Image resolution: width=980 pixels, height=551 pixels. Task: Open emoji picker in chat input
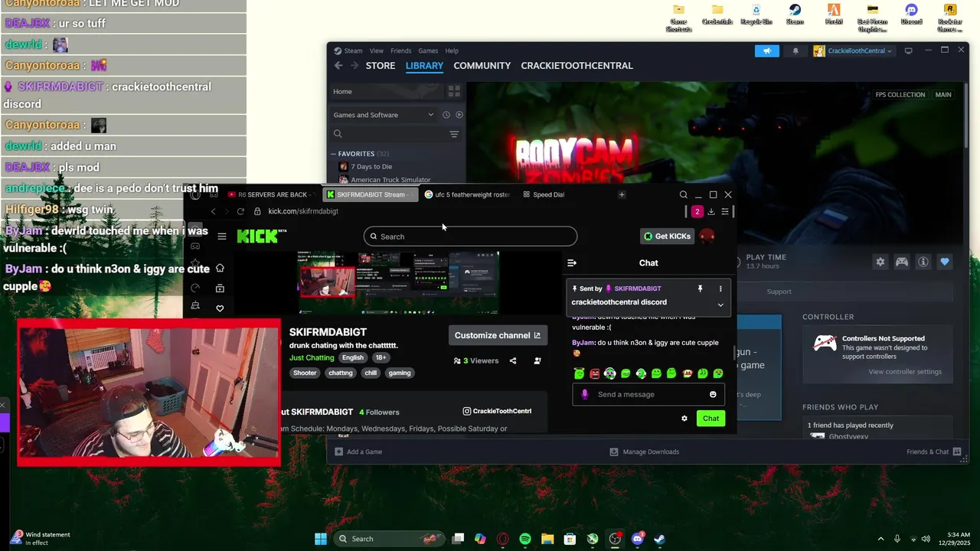click(x=713, y=395)
